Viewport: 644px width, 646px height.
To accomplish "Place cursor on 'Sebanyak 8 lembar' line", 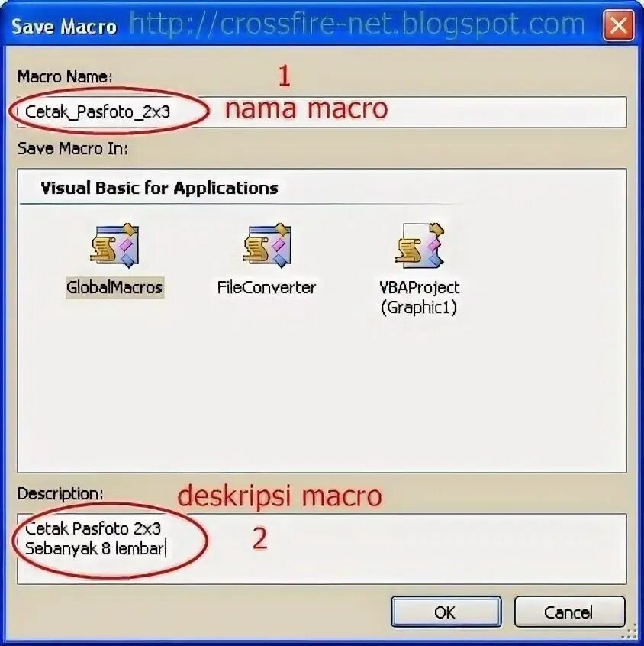I will pos(95,549).
